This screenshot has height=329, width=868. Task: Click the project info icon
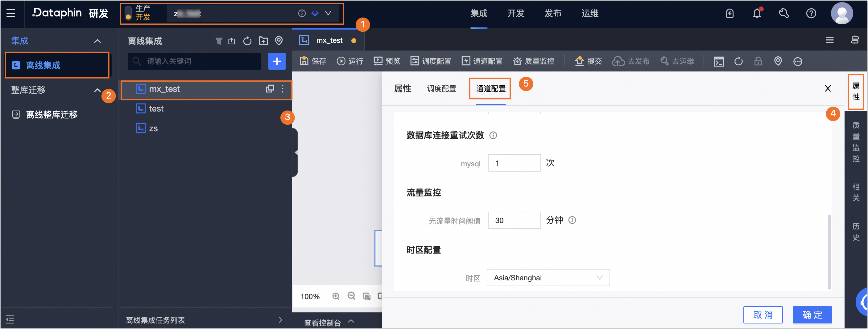302,13
